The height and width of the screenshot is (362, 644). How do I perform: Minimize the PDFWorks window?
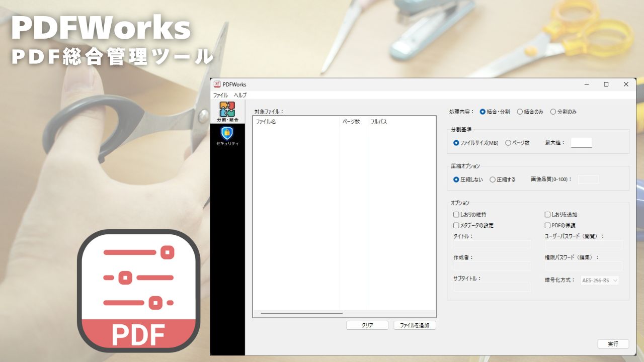click(587, 84)
